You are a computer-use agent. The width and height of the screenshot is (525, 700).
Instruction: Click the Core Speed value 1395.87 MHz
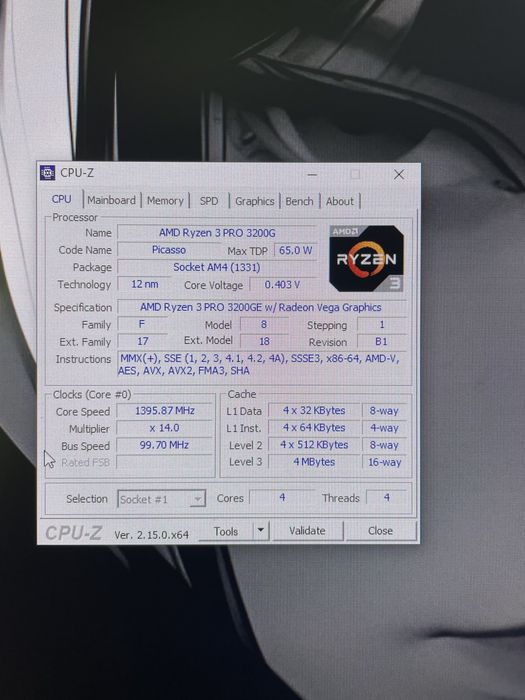point(165,411)
